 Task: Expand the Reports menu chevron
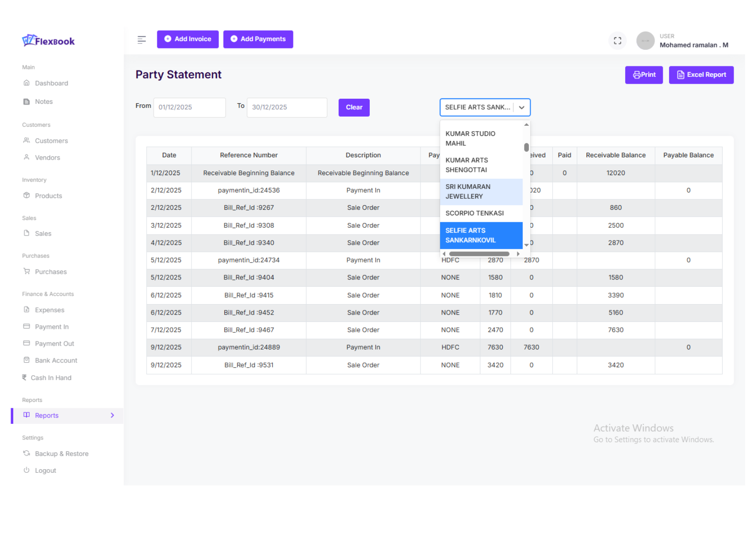pyautogui.click(x=112, y=415)
